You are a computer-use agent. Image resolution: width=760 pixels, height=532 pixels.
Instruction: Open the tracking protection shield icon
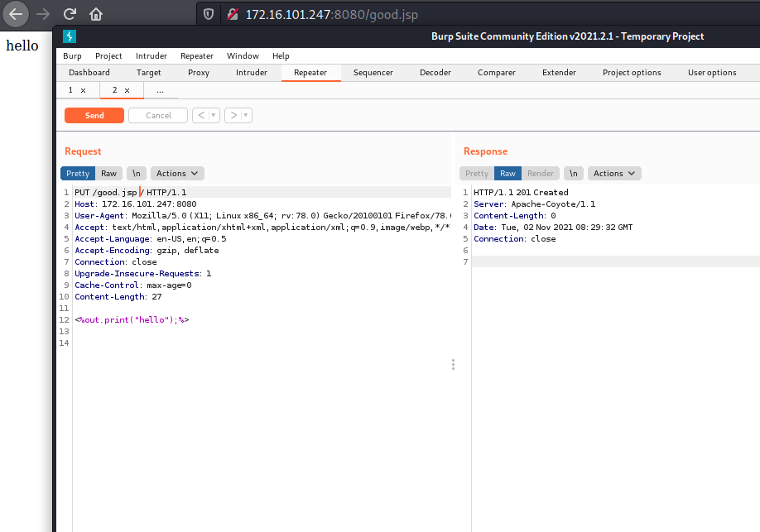tap(209, 15)
